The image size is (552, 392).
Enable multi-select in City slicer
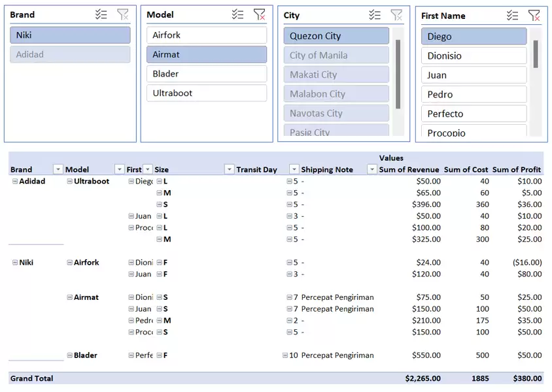pyautogui.click(x=374, y=15)
